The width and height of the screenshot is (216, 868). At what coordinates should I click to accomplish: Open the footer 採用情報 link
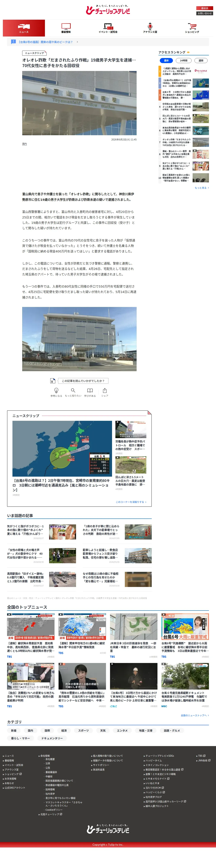pos(50,789)
